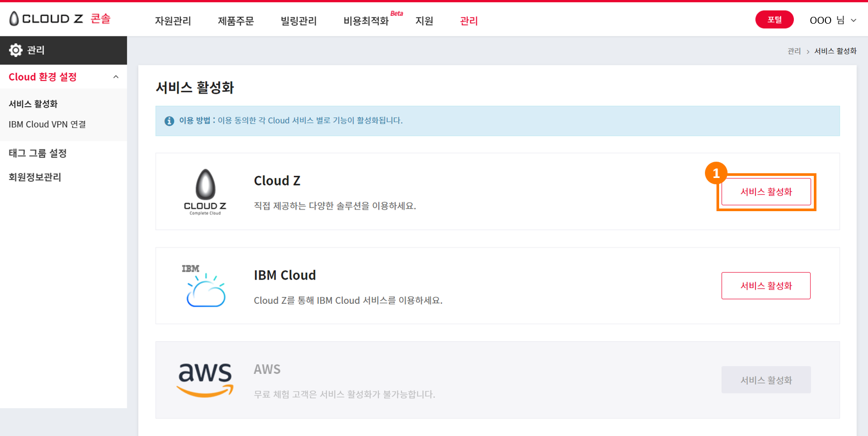Click the AWS card title
The image size is (868, 436).
(x=267, y=369)
